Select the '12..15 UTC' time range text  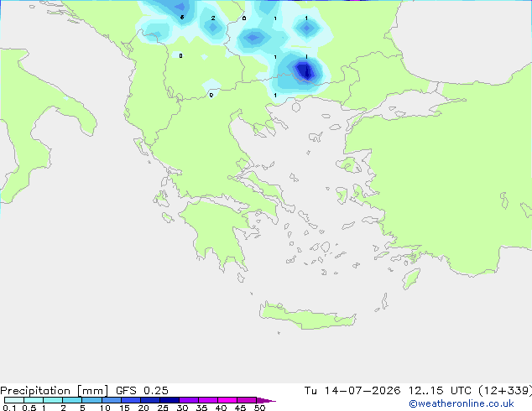coord(440,391)
